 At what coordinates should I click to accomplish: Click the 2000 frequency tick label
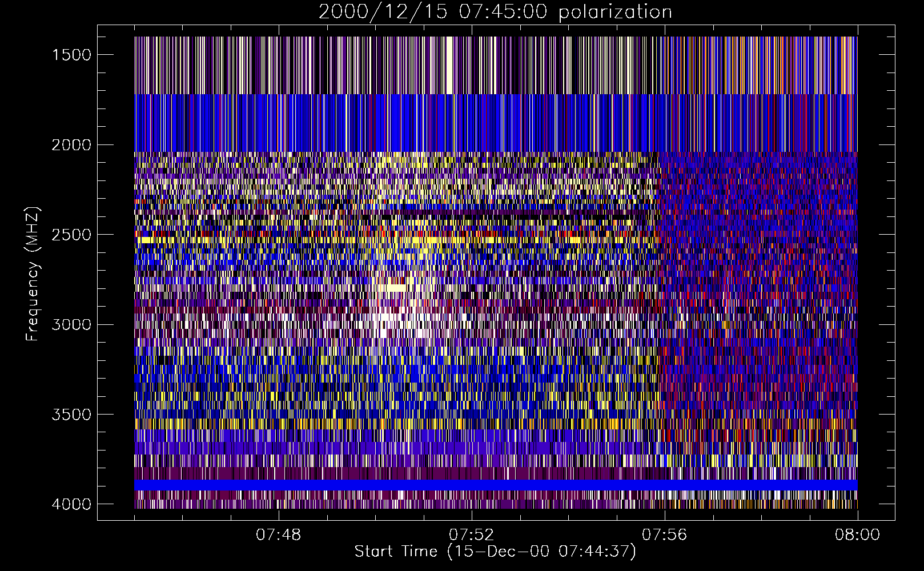click(x=71, y=145)
